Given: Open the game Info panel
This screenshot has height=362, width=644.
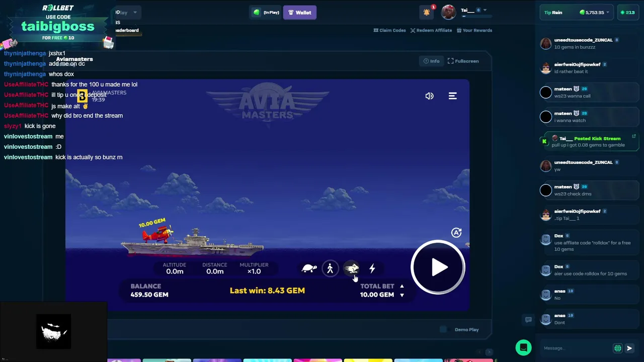Looking at the screenshot, I should point(431,61).
